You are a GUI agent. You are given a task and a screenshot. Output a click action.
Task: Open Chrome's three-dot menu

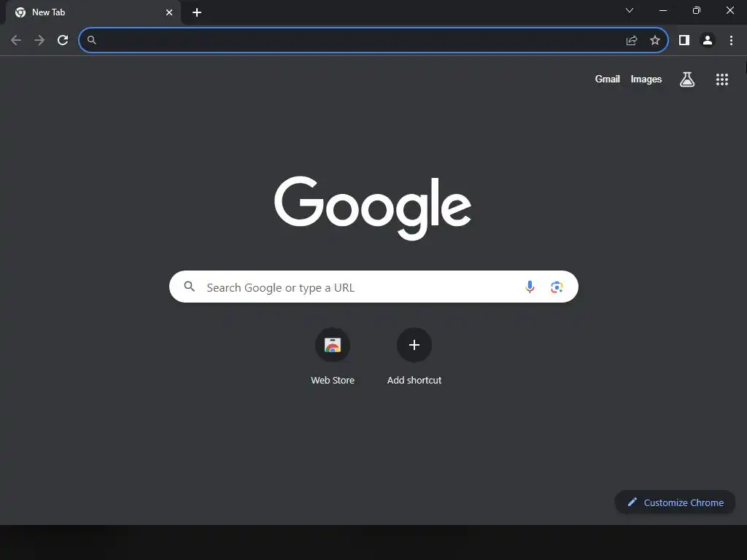(731, 40)
